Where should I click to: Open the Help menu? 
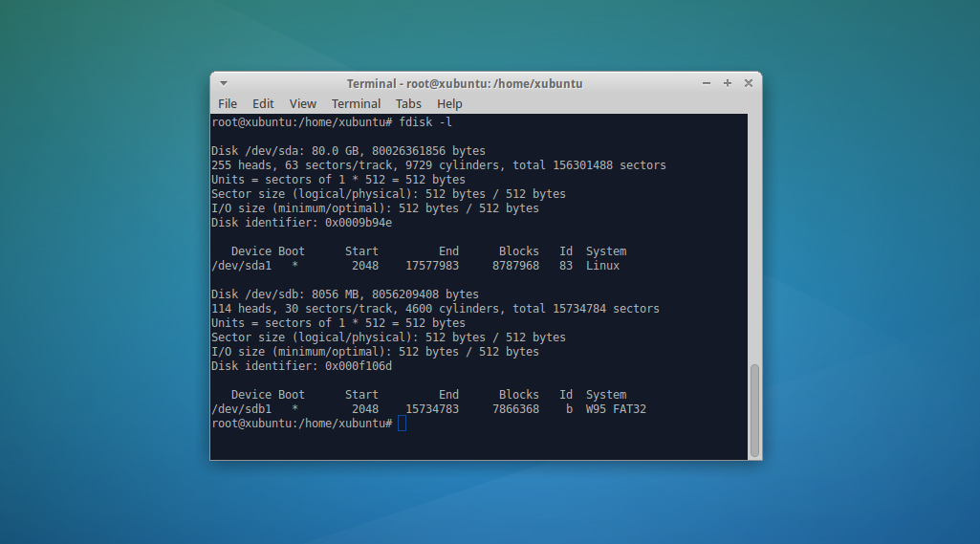[449, 104]
